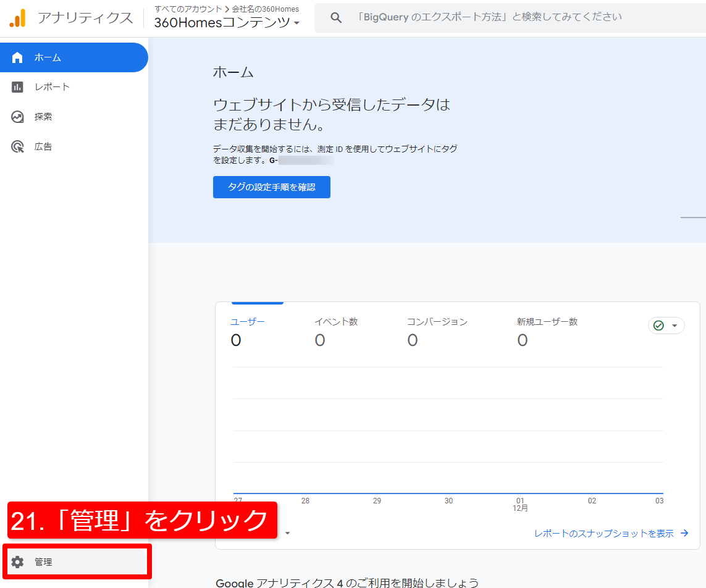Select the ホーム house icon in sidebar

coord(17,57)
